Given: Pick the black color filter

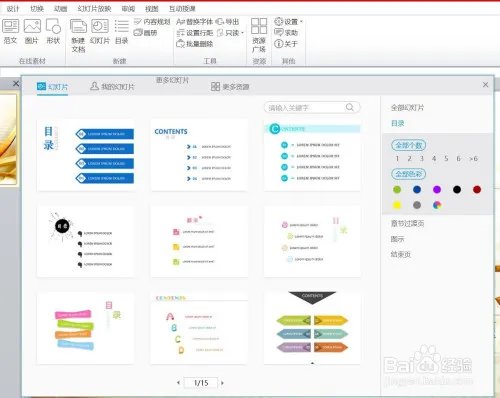Looking at the screenshot, I should [457, 190].
